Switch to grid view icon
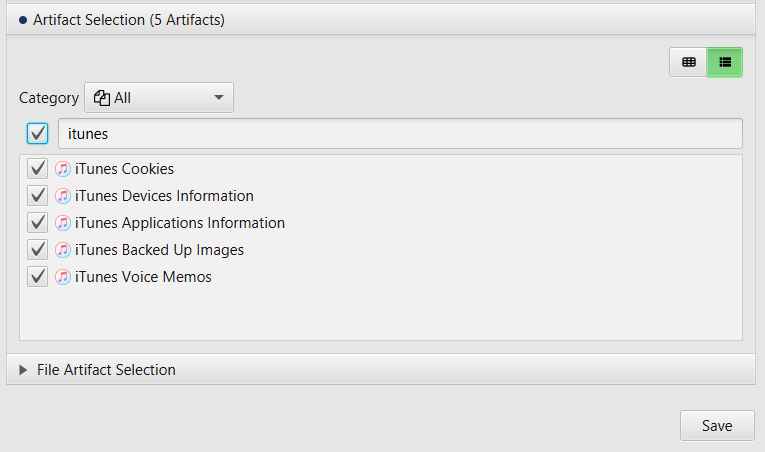 688,62
